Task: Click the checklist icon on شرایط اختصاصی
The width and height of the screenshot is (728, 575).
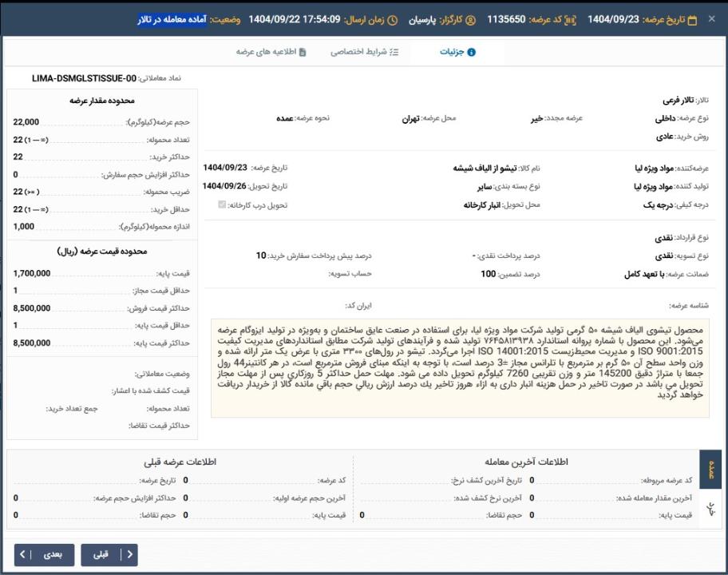Action: [394, 52]
